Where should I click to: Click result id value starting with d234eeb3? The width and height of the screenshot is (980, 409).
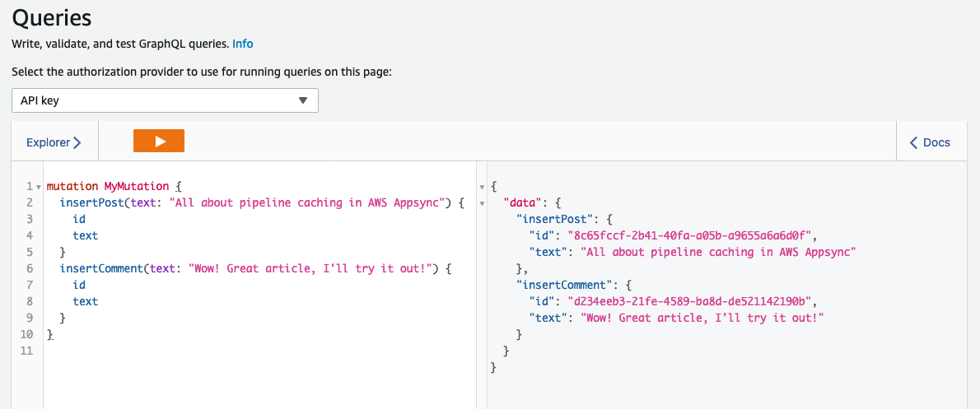pos(688,301)
